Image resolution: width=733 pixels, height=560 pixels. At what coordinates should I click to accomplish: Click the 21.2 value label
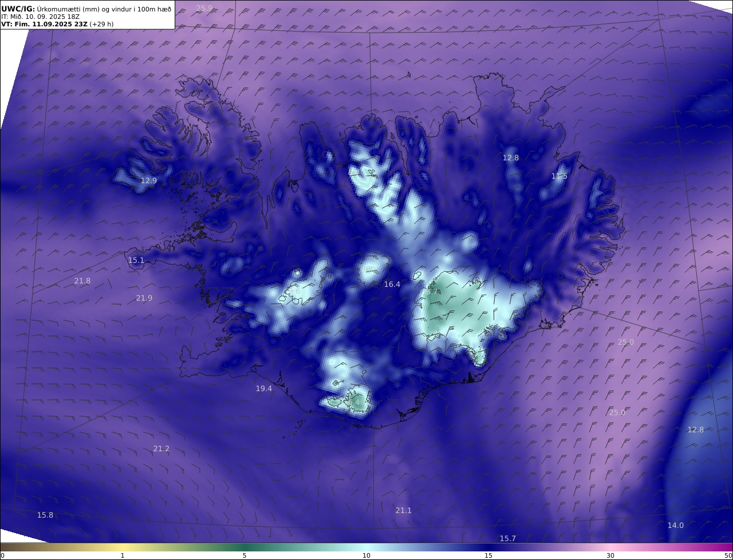point(161,448)
